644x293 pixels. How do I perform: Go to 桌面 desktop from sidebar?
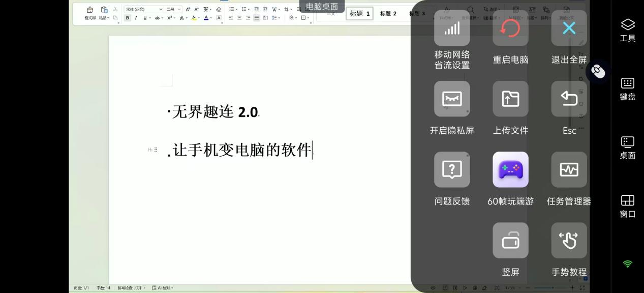(x=628, y=148)
